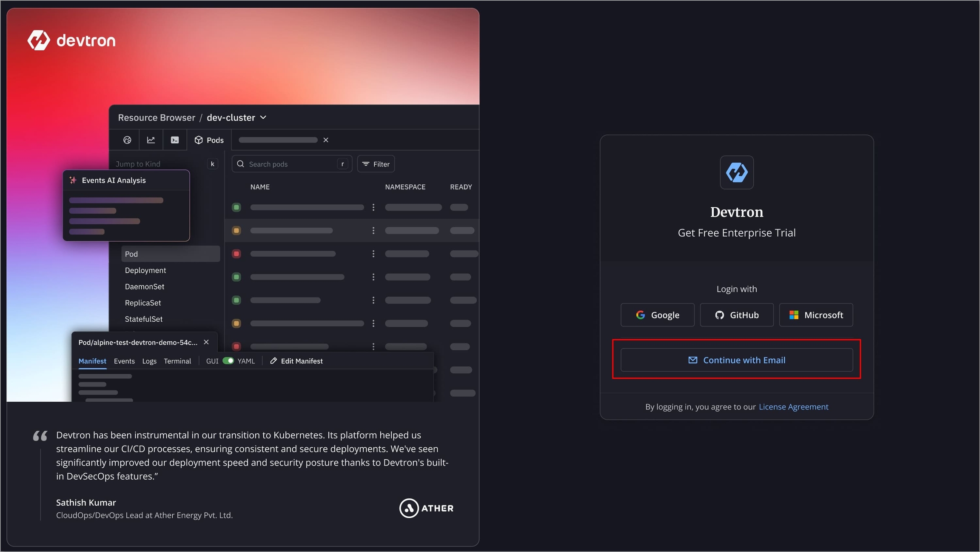
Task: Click the search magnifier icon
Action: (x=240, y=164)
